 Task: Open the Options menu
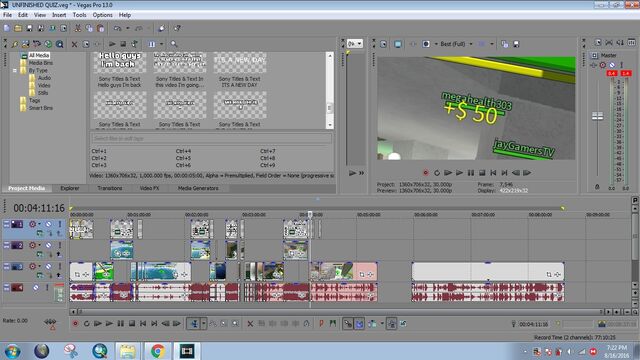coord(102,15)
